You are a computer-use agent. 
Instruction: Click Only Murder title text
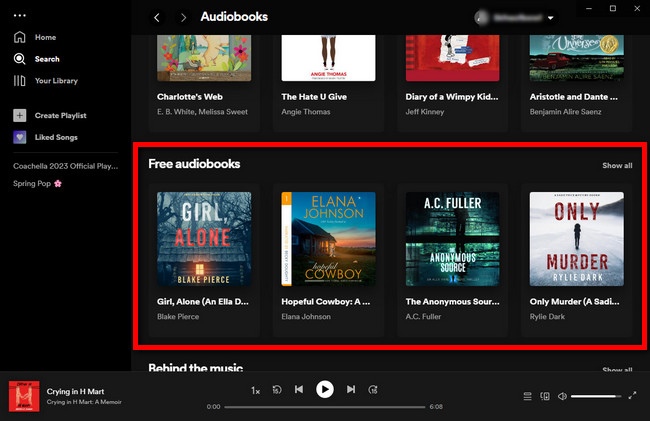point(575,302)
